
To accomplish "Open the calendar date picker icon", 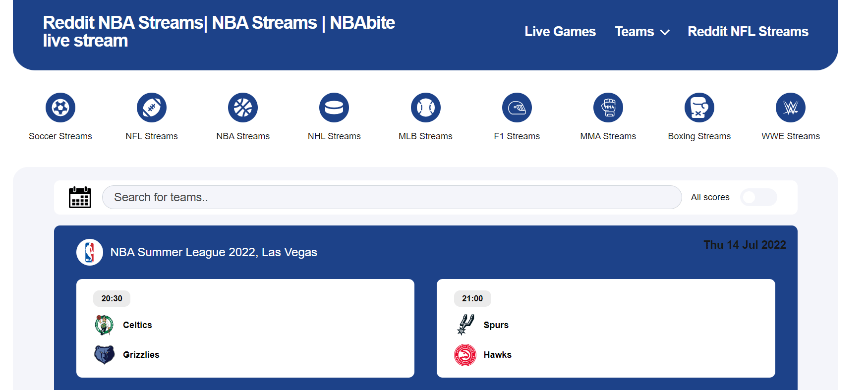I will [80, 197].
